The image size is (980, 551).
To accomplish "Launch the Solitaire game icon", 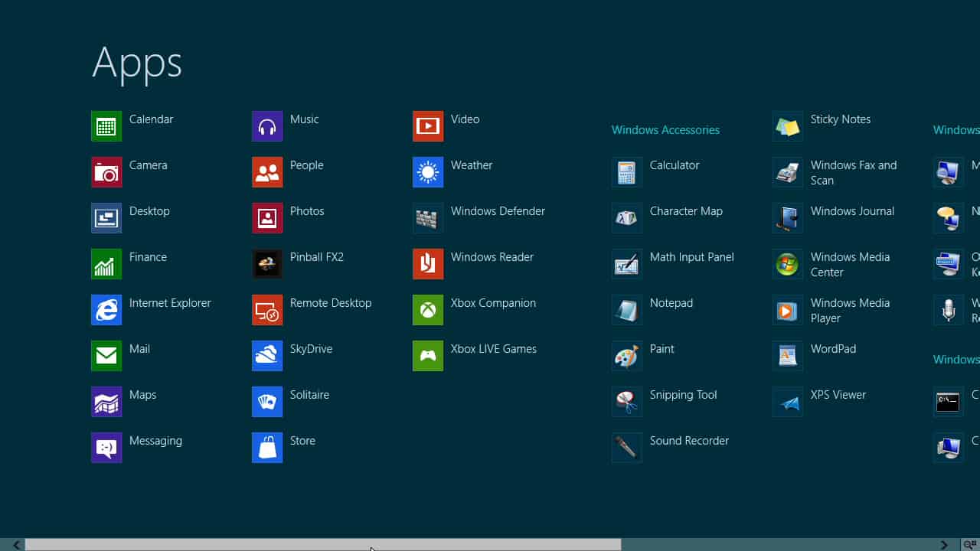I will point(267,402).
